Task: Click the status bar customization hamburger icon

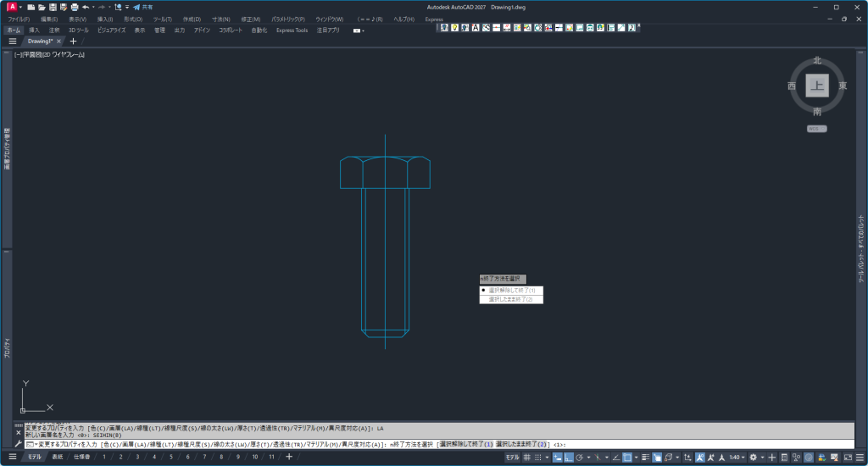Action: click(859, 458)
